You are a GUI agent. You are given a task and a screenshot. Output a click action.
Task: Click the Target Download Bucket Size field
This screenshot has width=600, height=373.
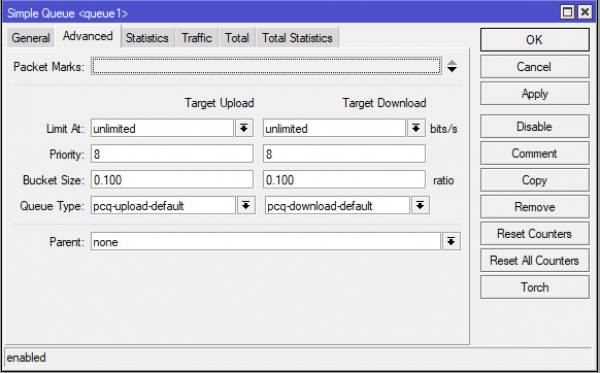[x=344, y=180]
